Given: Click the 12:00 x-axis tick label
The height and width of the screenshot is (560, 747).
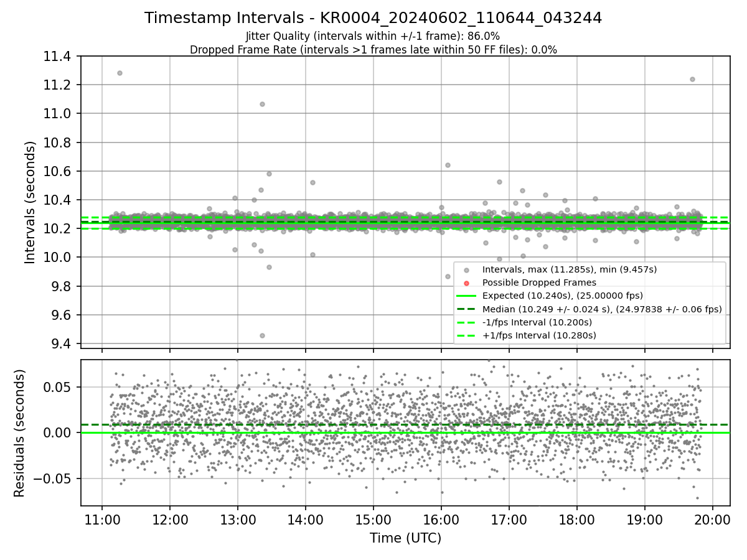Looking at the screenshot, I should (170, 518).
